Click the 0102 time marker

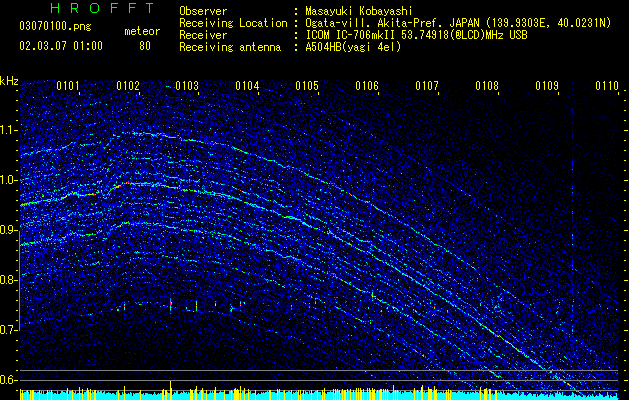coord(128,86)
